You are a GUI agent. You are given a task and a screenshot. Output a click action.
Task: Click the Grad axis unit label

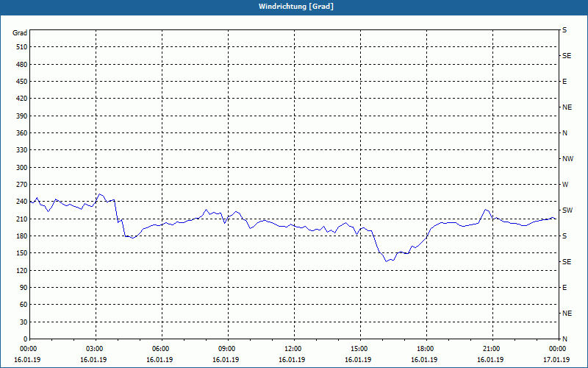tap(20, 33)
